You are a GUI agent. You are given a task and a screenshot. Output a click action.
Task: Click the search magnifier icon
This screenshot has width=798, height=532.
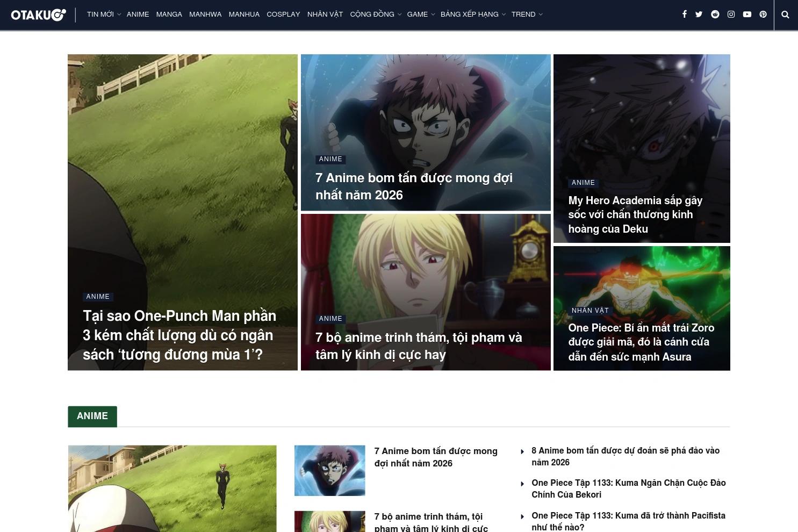point(785,15)
